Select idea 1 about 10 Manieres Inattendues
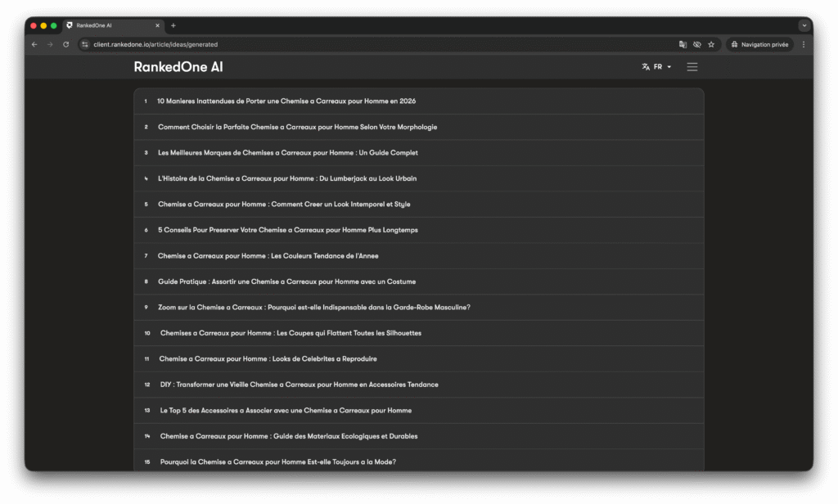This screenshot has width=838, height=504. coord(286,101)
